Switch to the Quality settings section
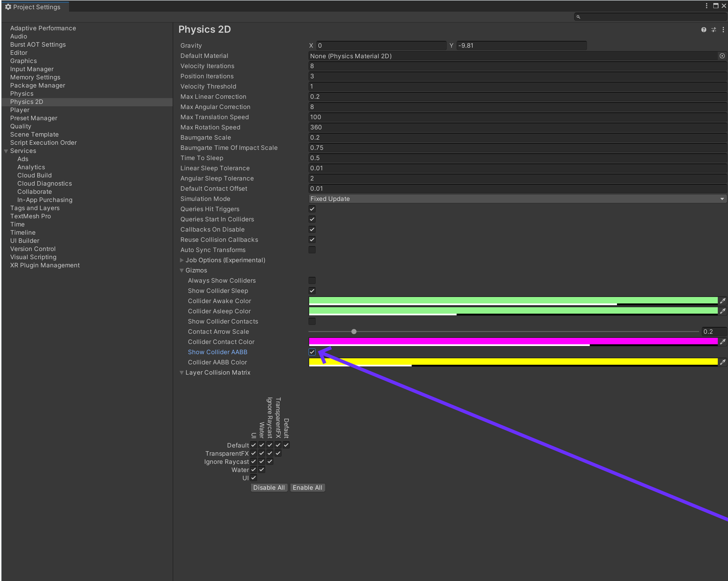This screenshot has height=581, width=728. 21,126
